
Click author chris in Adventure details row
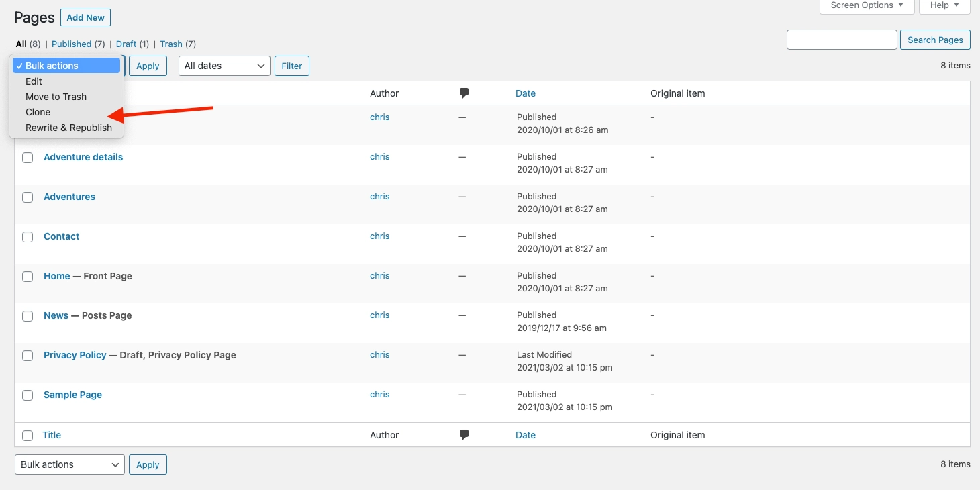tap(379, 156)
